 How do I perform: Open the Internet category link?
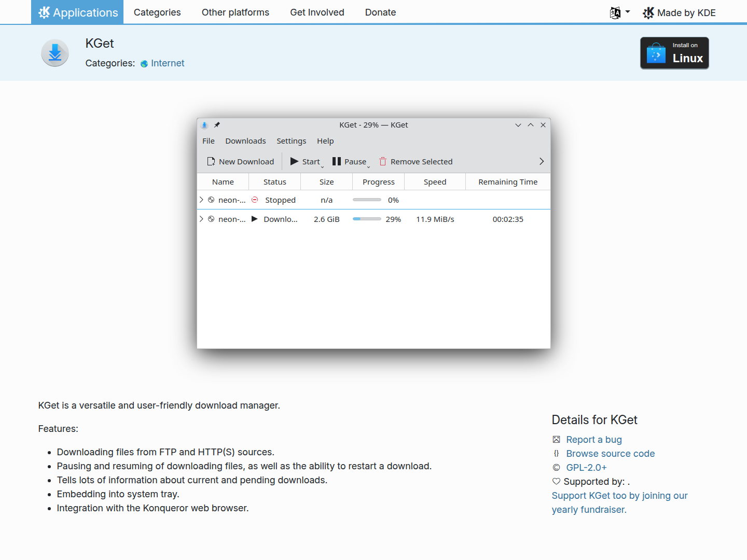click(162, 63)
